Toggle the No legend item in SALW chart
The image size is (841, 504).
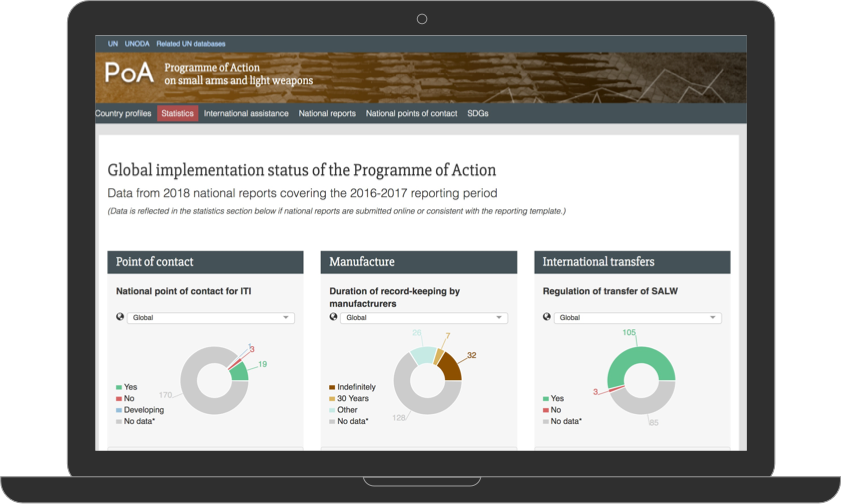pos(556,410)
